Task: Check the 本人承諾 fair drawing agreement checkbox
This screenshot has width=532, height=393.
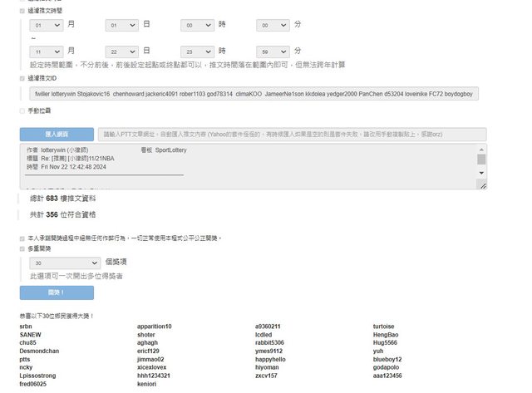Action: pos(22,238)
